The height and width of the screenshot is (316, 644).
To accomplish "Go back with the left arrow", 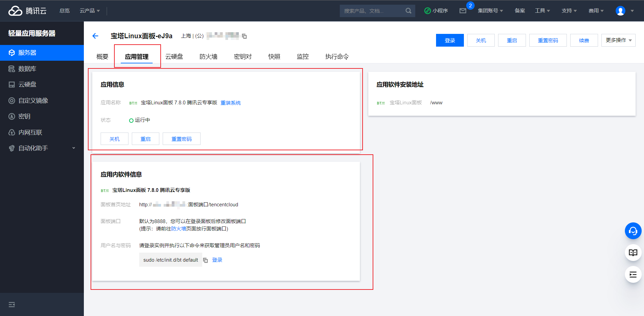I will click(96, 36).
